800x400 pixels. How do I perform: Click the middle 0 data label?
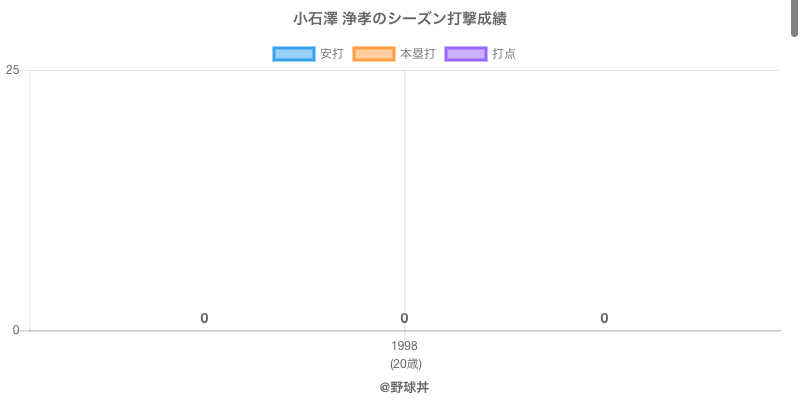coord(404,319)
